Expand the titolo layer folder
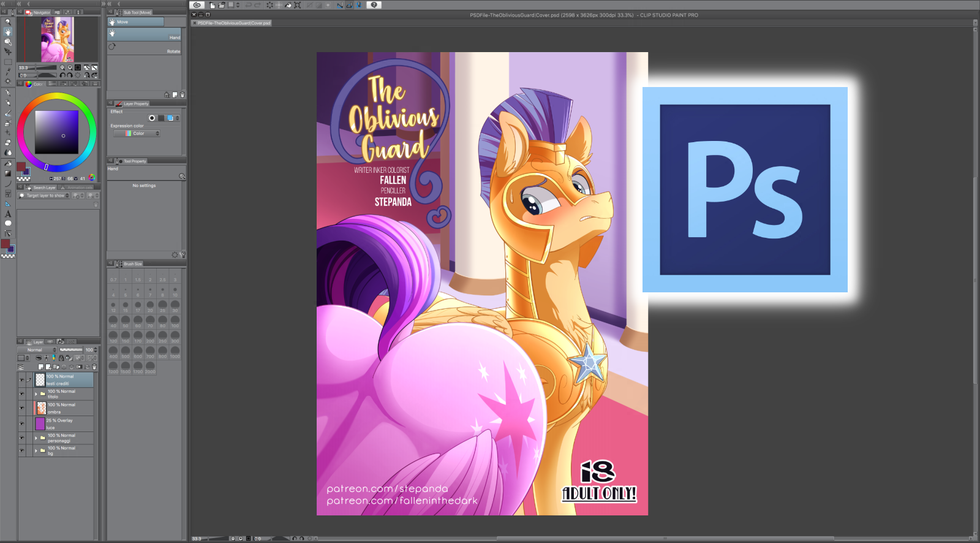Screen dimensions: 980x543 click(x=36, y=394)
